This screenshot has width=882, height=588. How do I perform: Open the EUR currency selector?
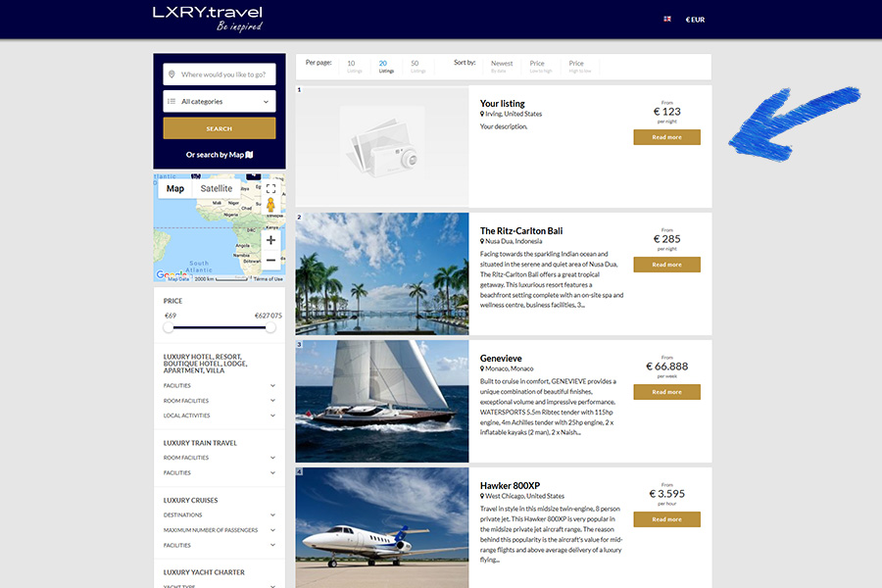pyautogui.click(x=695, y=20)
